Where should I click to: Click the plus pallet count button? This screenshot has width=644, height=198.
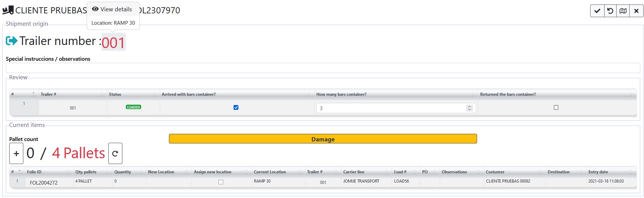coord(16,153)
